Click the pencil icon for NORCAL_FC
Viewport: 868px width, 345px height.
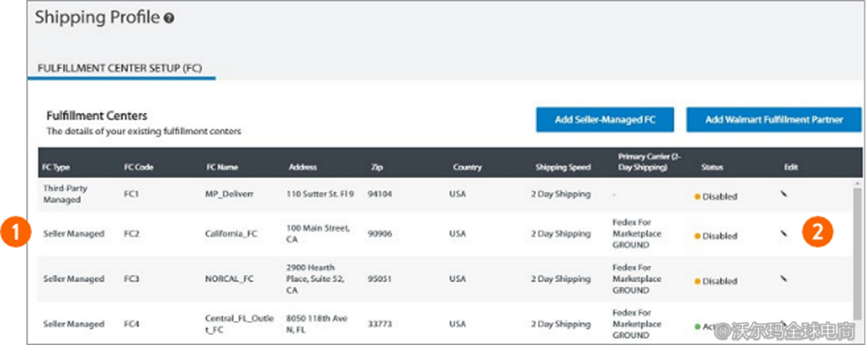784,277
